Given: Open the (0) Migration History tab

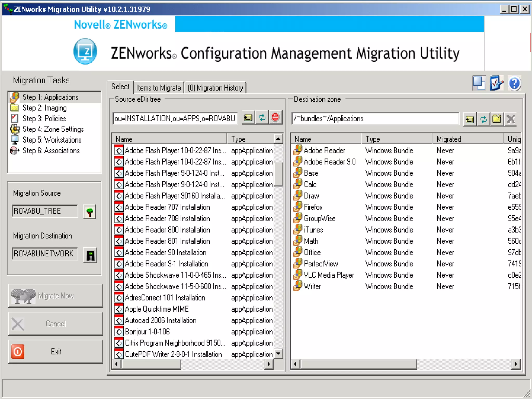Looking at the screenshot, I should click(216, 88).
